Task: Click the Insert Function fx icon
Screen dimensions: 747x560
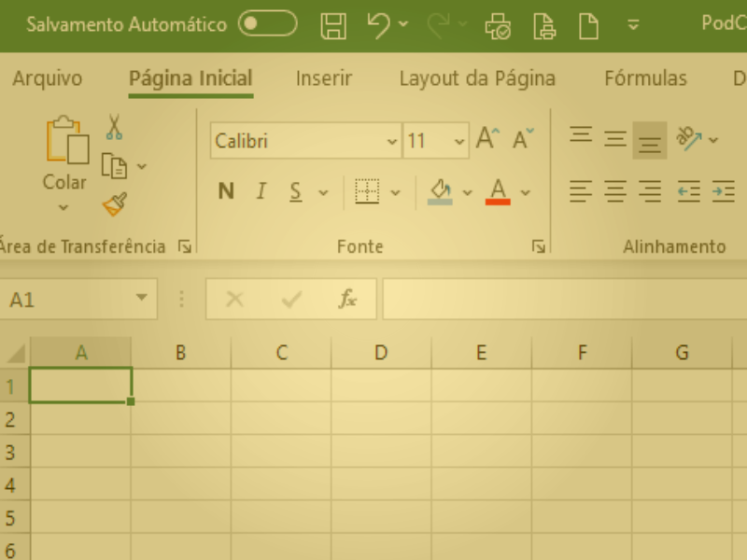Action: (347, 300)
